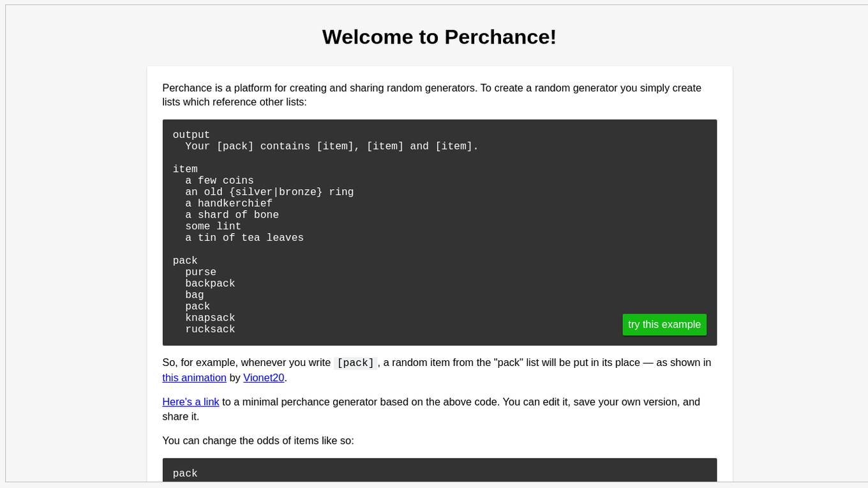Click the code line 'a handkerchief'
The image size is (868, 488).
[x=229, y=204]
